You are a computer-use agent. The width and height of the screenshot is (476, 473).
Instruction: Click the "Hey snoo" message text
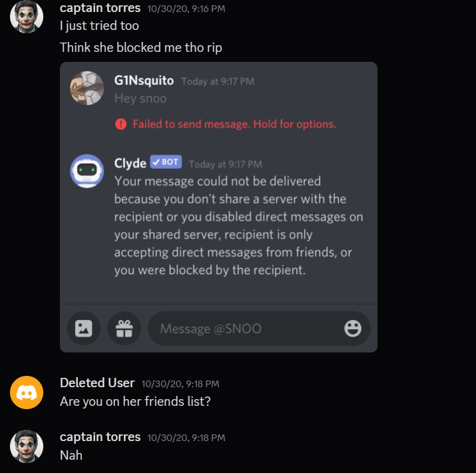[x=140, y=98]
